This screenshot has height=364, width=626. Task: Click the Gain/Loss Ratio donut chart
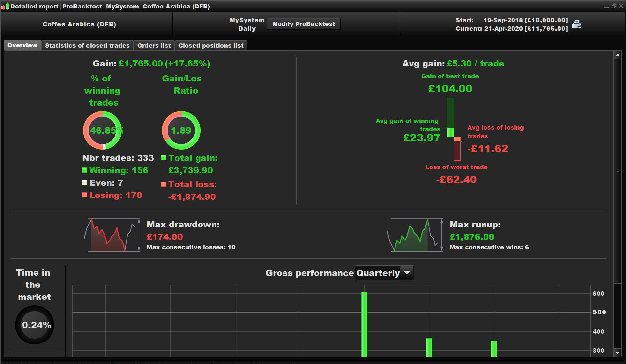(x=181, y=130)
